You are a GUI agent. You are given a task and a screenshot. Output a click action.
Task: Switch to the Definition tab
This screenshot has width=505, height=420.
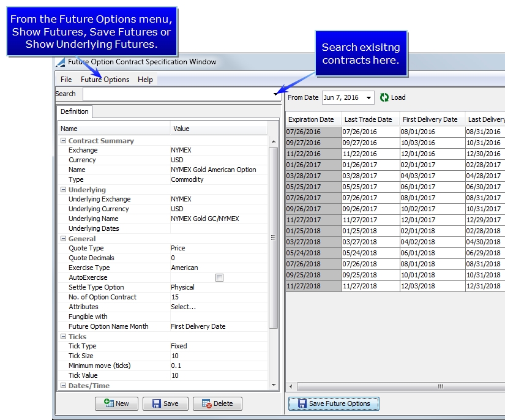pos(75,111)
